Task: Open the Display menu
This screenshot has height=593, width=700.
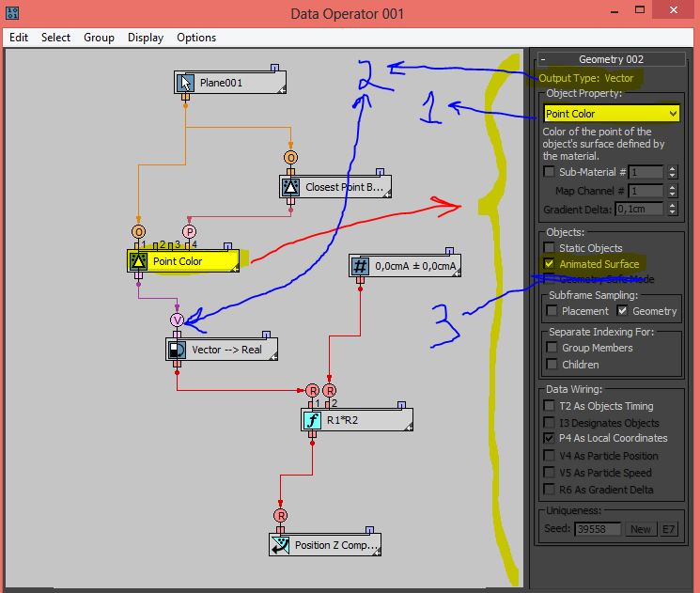Action: tap(145, 38)
